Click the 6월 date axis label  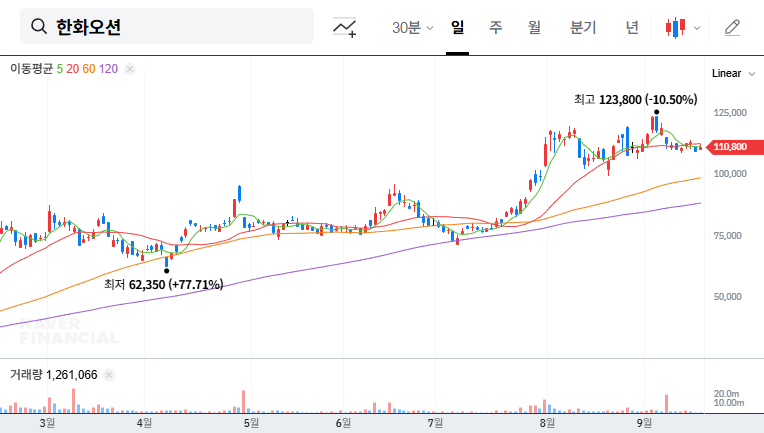point(343,423)
